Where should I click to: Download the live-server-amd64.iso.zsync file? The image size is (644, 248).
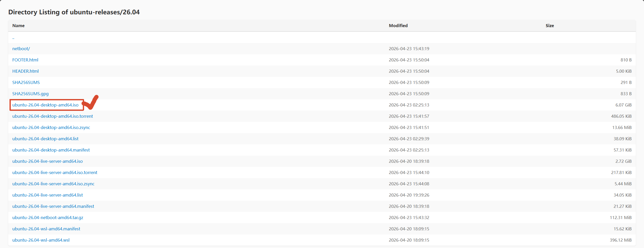53,184
